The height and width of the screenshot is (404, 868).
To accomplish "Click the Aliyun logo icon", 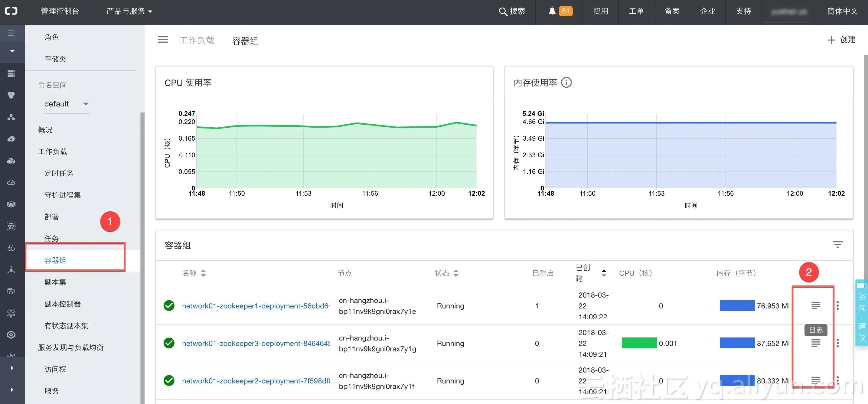I will click(x=11, y=11).
